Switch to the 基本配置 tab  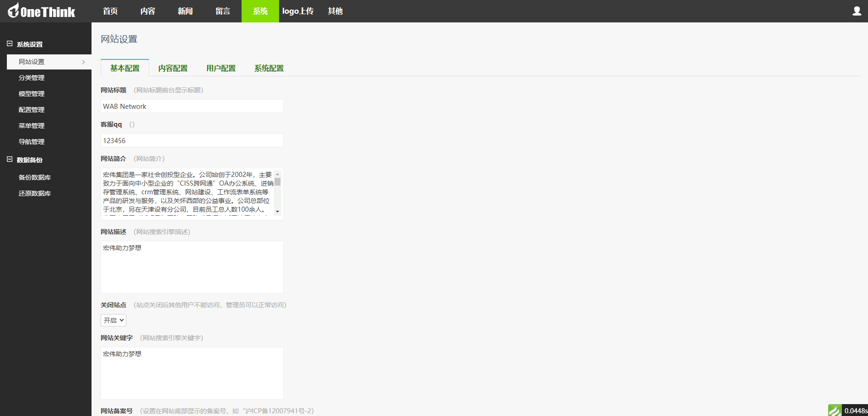coord(125,68)
